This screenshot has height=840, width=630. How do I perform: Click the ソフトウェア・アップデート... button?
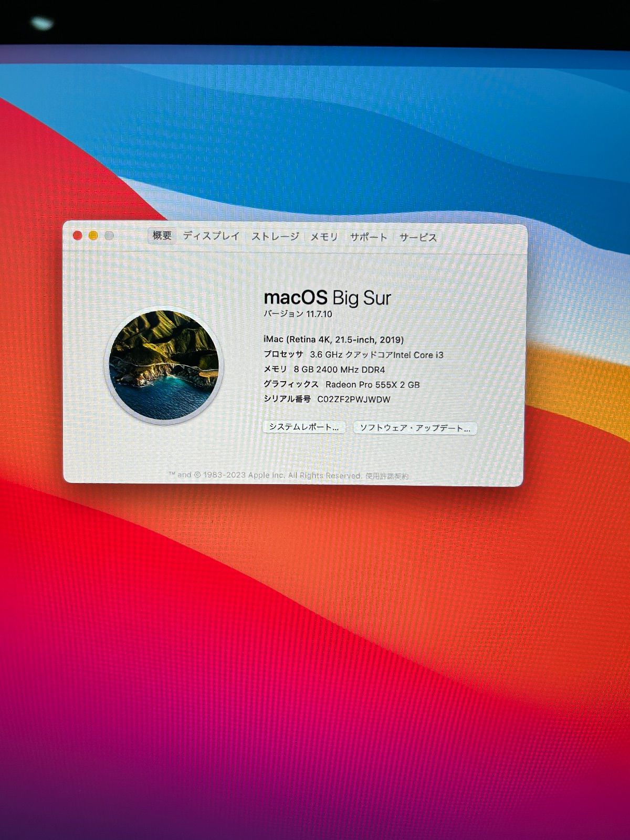[415, 428]
